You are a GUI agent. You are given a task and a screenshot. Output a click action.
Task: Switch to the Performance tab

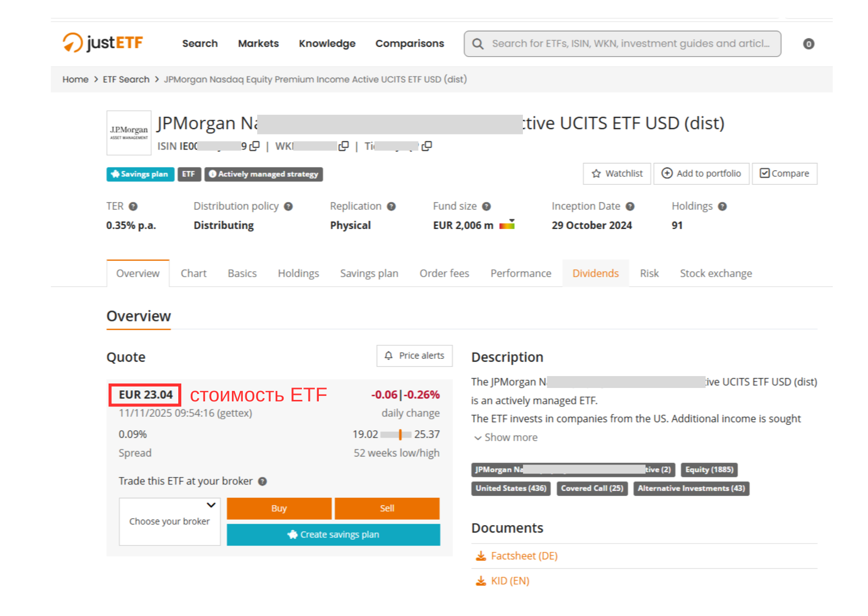521,273
